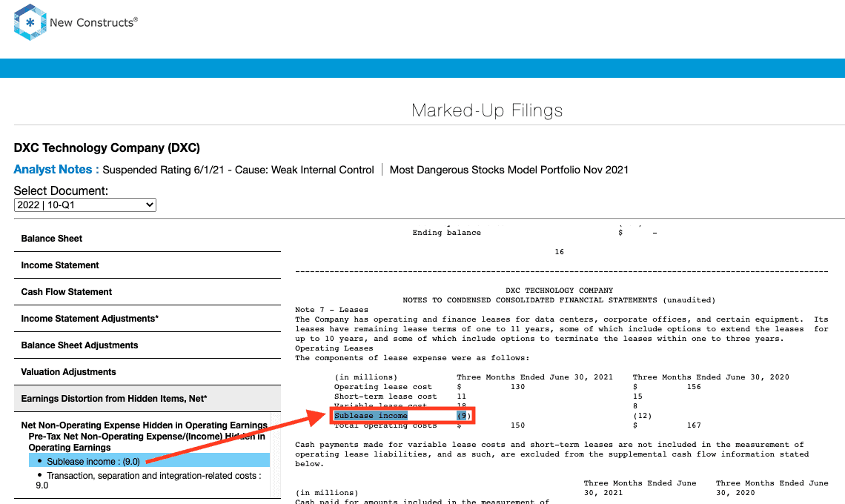Click the Operating lease cost row label
845x504 pixels.
pos(382,386)
